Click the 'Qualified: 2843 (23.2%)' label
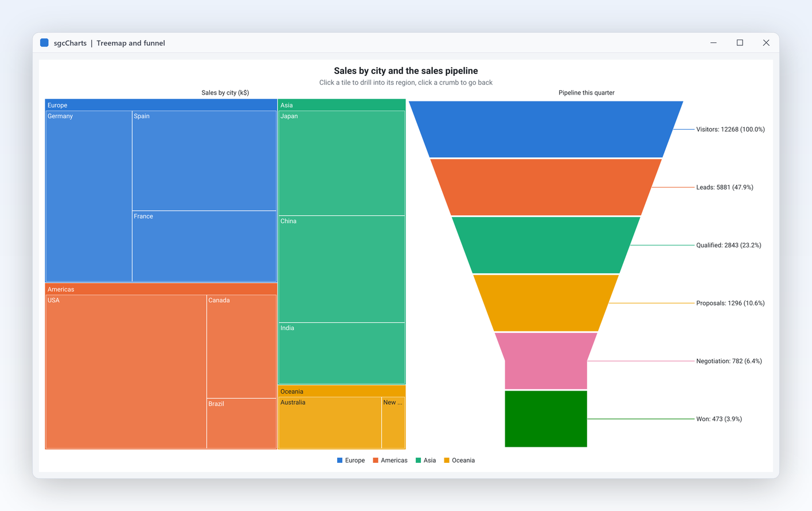This screenshot has height=511, width=812. point(728,245)
